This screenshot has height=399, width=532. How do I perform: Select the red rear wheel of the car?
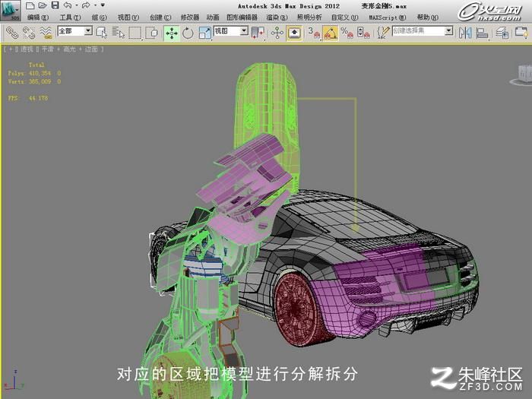[297, 308]
